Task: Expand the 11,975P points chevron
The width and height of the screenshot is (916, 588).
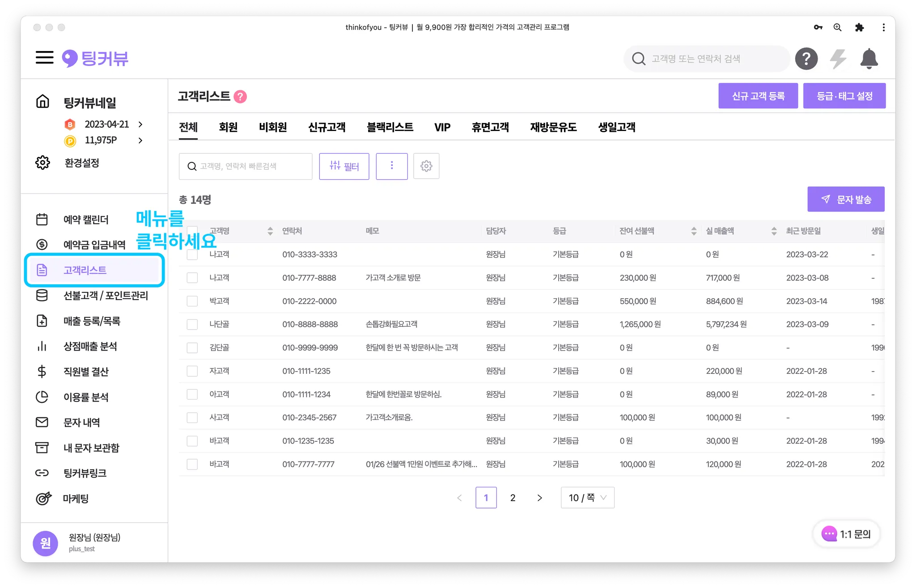Action: pos(140,140)
